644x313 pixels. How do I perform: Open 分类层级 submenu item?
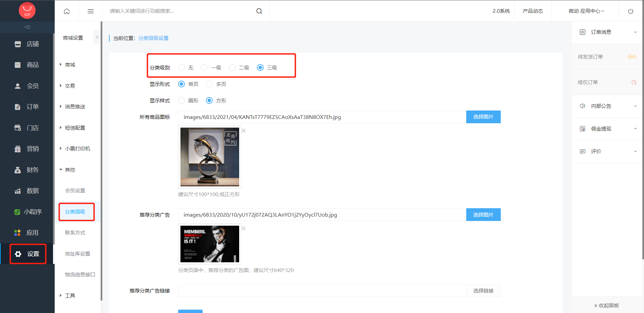[x=75, y=212]
